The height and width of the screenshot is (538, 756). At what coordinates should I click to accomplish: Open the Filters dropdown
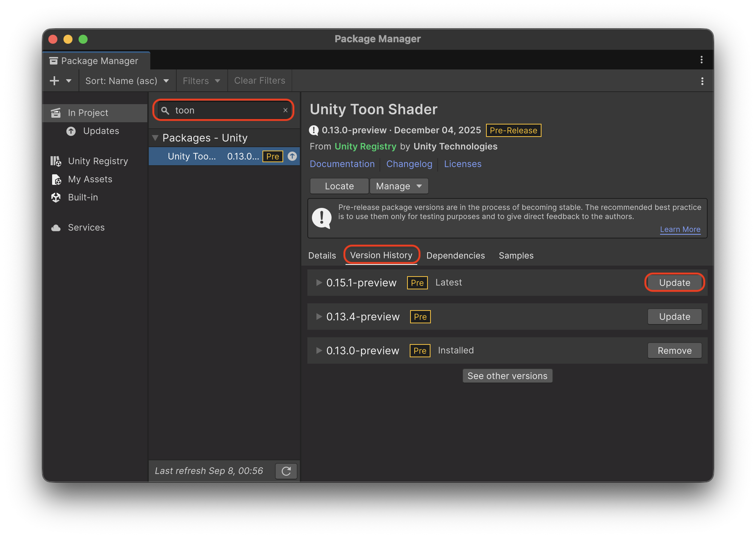coord(202,81)
